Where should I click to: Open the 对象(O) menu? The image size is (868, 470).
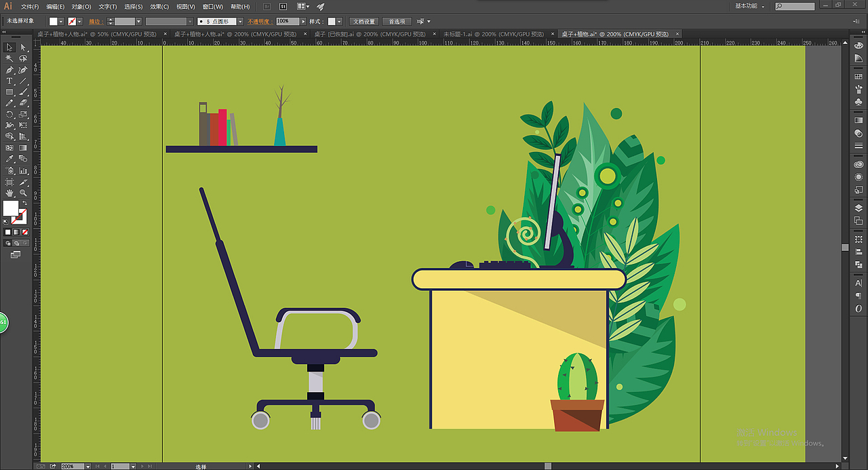81,6
